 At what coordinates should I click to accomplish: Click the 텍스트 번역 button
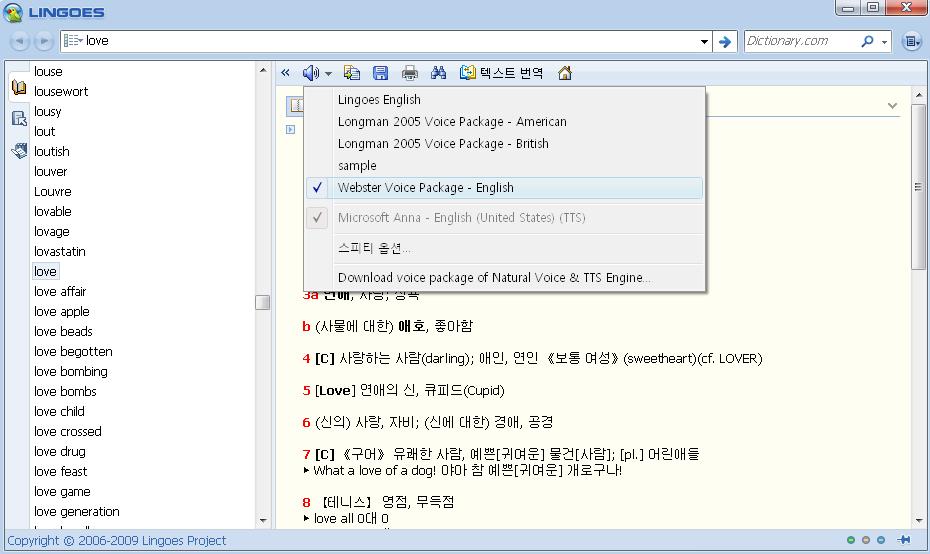(x=502, y=73)
